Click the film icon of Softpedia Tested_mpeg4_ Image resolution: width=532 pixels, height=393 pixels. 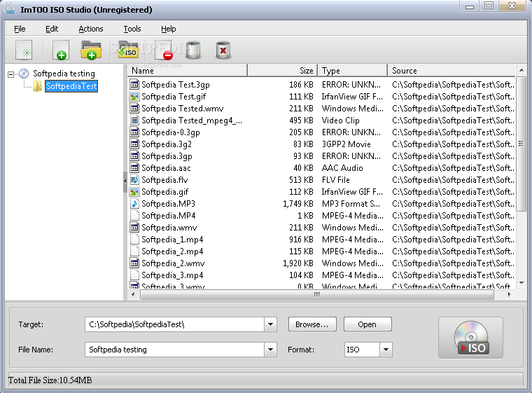(x=134, y=120)
